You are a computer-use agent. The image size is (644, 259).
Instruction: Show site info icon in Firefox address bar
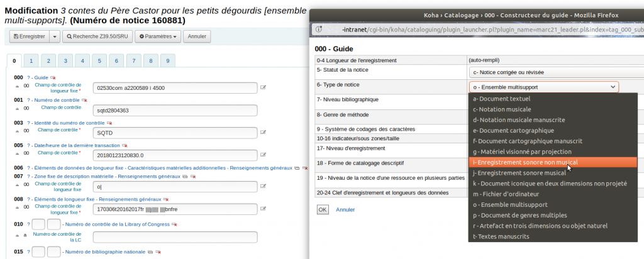click(319, 30)
